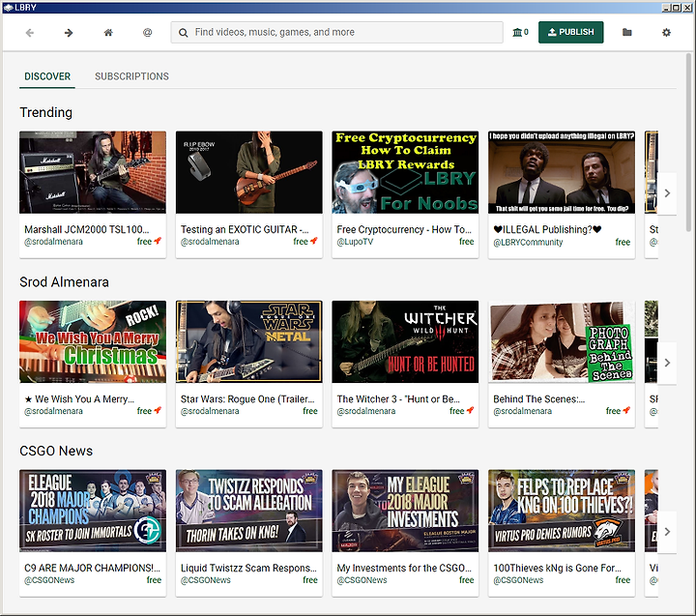Open Testing an EXOTIC GUITAR thumbnail

(249, 172)
